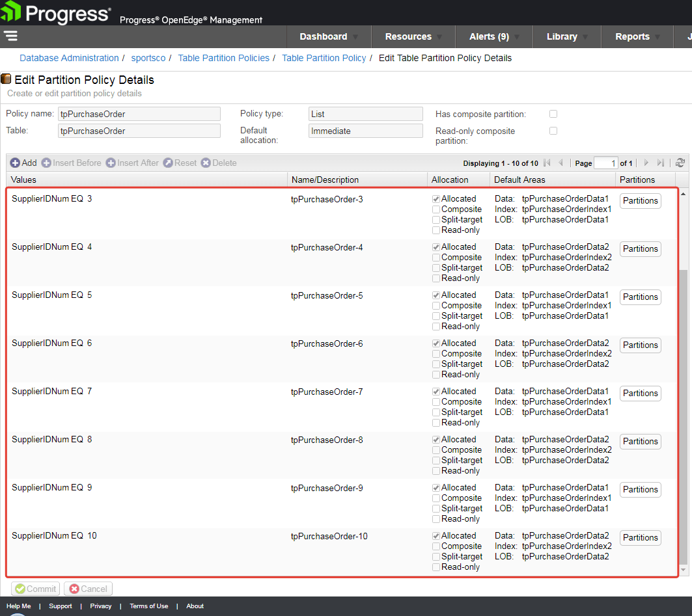Open About footer link
This screenshot has width=692, height=616.
coord(195,606)
